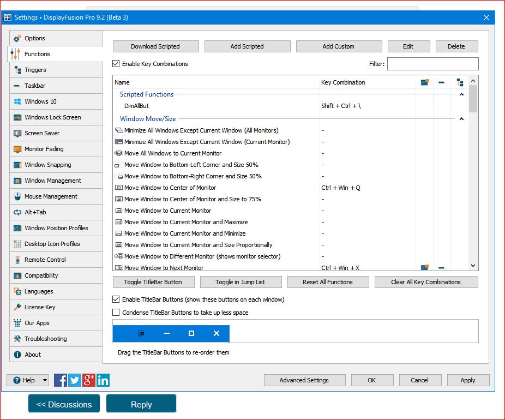
Task: Click the Move Window to Next Monitor icon
Action: pyautogui.click(x=119, y=268)
